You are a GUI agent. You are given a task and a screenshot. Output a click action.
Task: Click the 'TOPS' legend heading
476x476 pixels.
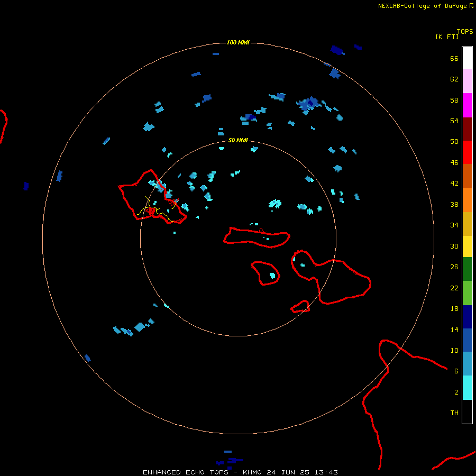[x=465, y=31]
